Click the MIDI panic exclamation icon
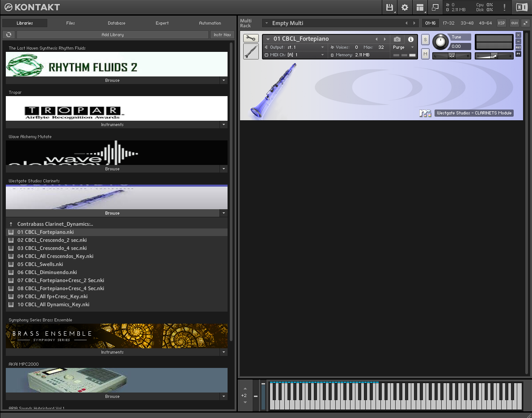Viewport: 532px width, 418px height. point(505,7)
